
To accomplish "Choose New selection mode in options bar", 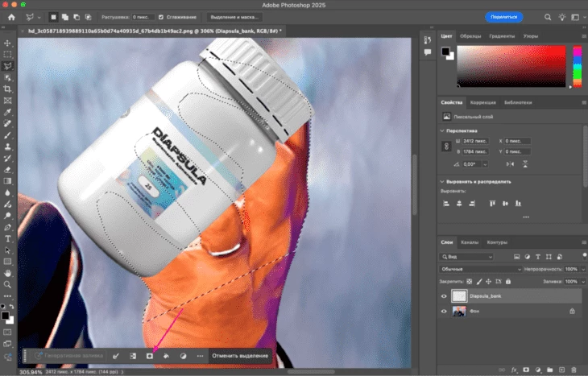I will pyautogui.click(x=54, y=17).
